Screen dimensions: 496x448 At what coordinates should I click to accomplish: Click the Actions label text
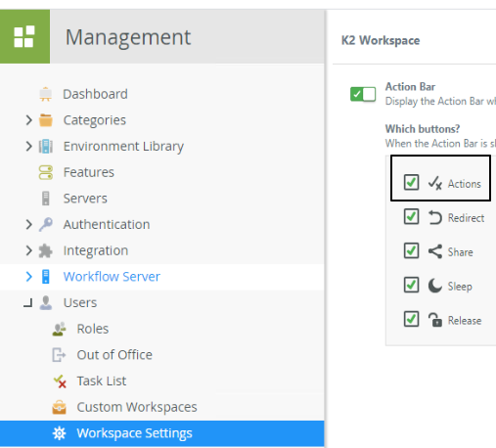pos(465,184)
